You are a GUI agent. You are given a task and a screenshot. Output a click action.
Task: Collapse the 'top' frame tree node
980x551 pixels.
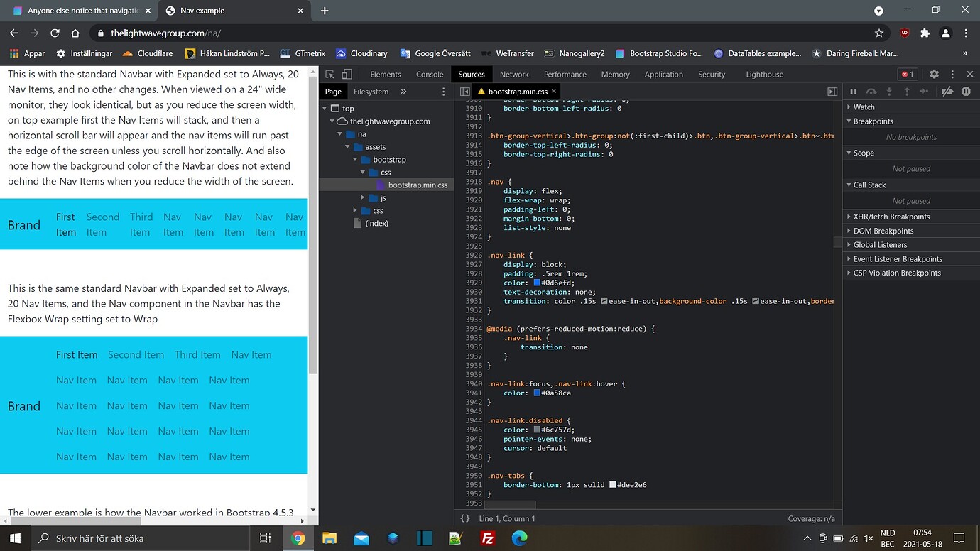coord(325,109)
